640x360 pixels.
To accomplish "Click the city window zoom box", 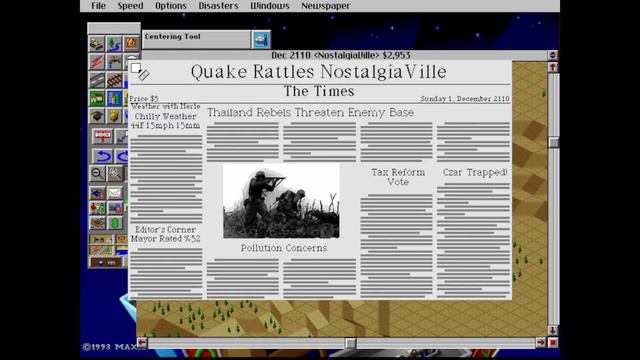I will coord(553,55).
